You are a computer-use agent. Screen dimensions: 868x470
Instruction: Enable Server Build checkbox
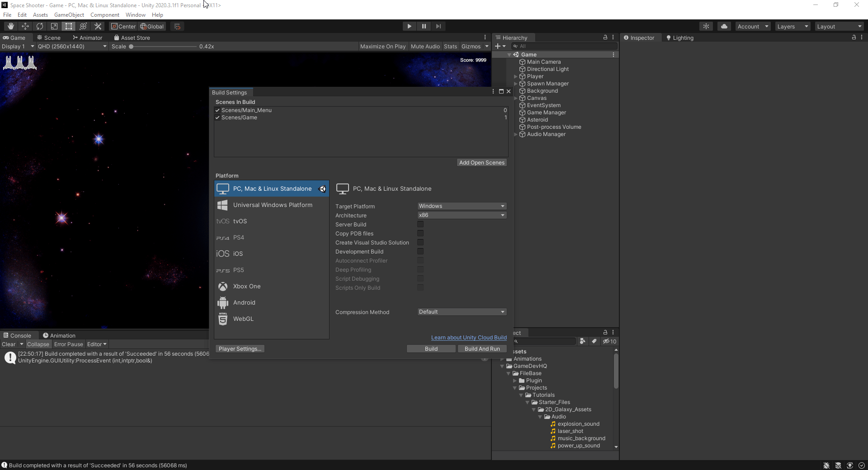pyautogui.click(x=420, y=224)
